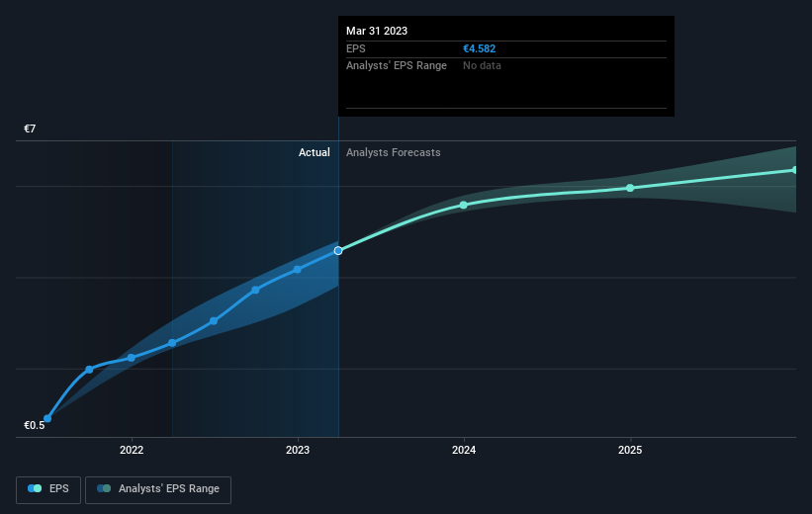This screenshot has width=812, height=514.
Task: Toggle the EPS legend button
Action: pos(48,489)
